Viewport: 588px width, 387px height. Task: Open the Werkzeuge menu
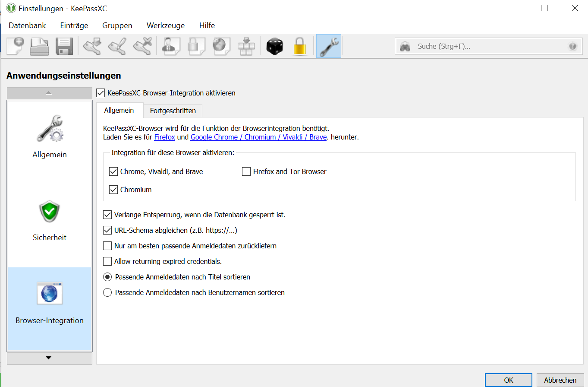(166, 25)
